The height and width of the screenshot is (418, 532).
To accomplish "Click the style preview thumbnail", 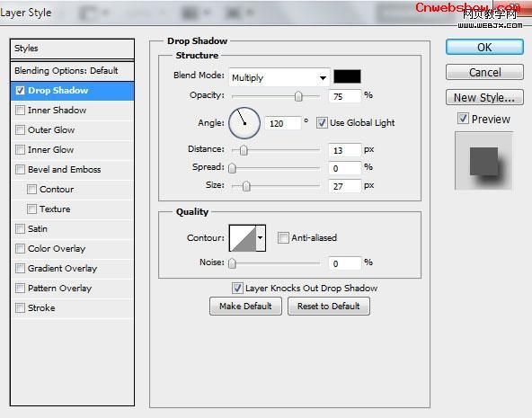I will 483,161.
